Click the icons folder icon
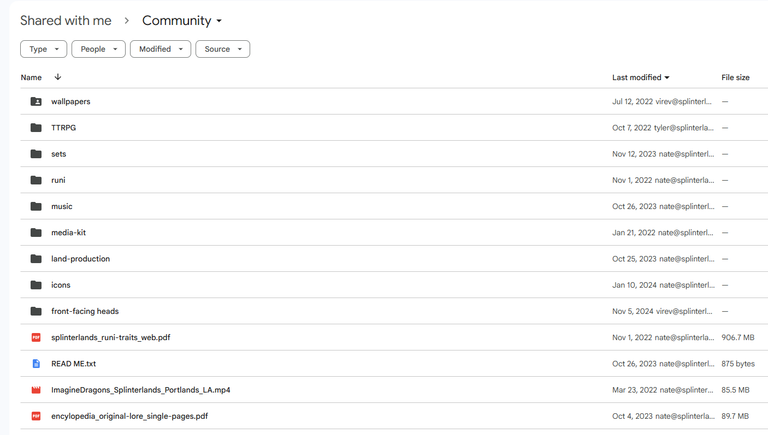Screen dimensions: 768x435 pos(36,285)
